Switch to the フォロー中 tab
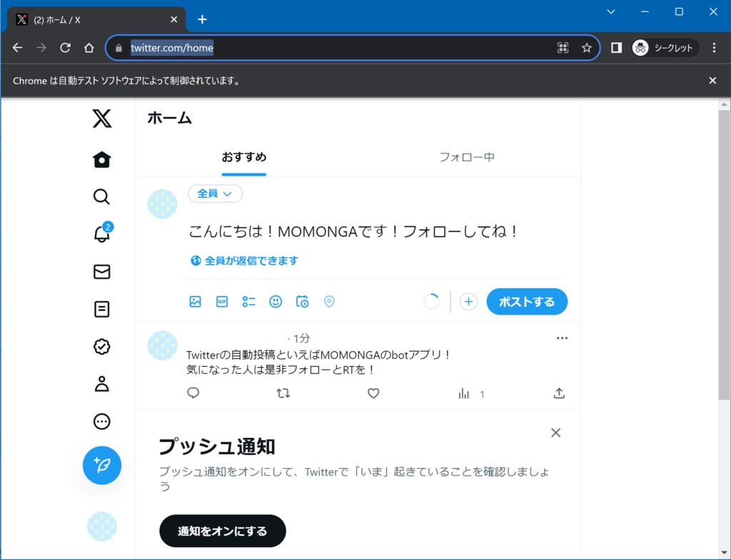Screen dimensions: 731x560 [467, 157]
